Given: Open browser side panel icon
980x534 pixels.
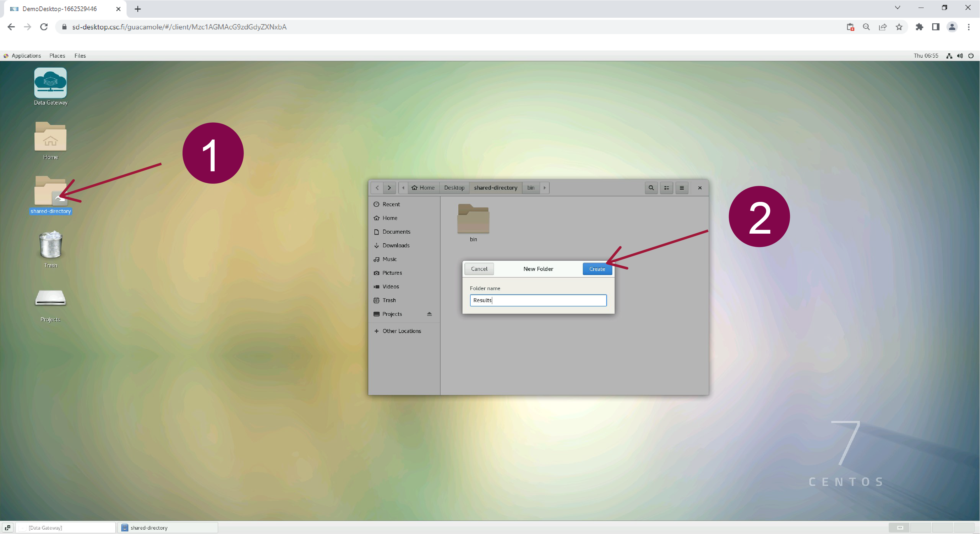Looking at the screenshot, I should [x=935, y=27].
